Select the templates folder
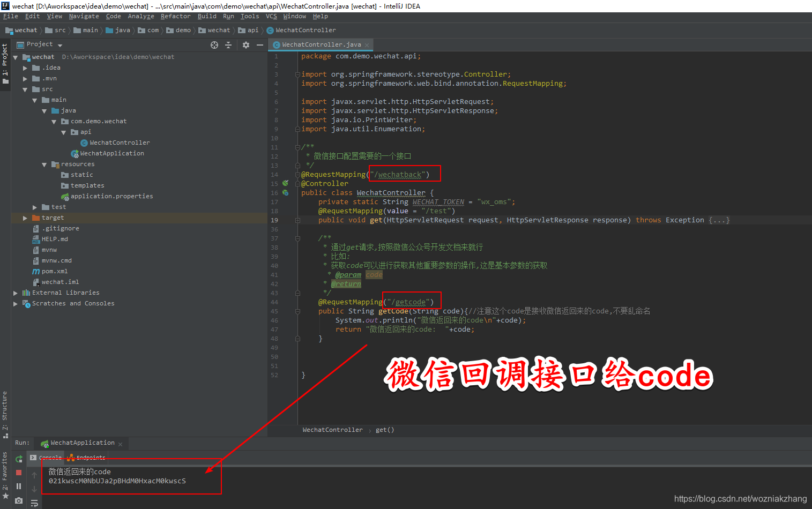The image size is (812, 509). click(x=83, y=186)
